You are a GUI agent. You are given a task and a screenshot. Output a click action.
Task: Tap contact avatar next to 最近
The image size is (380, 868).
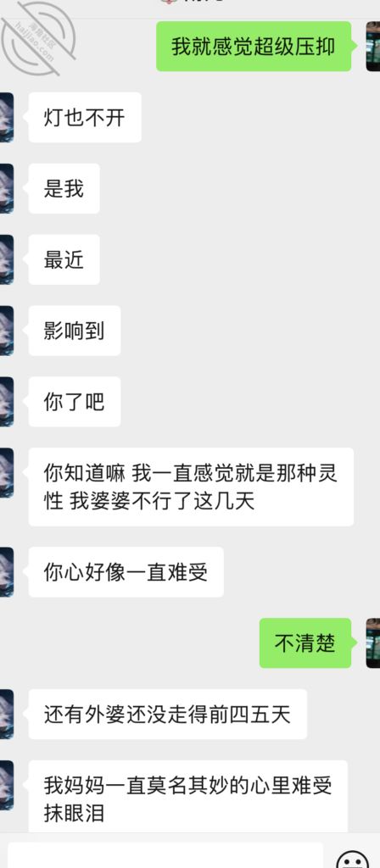tap(7, 259)
